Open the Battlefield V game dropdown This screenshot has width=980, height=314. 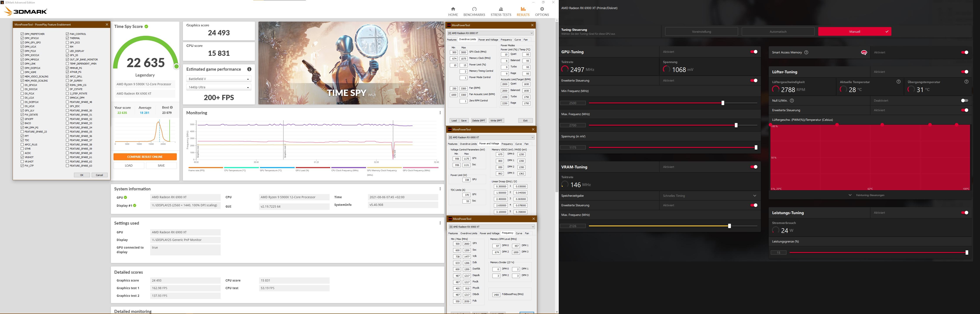219,79
